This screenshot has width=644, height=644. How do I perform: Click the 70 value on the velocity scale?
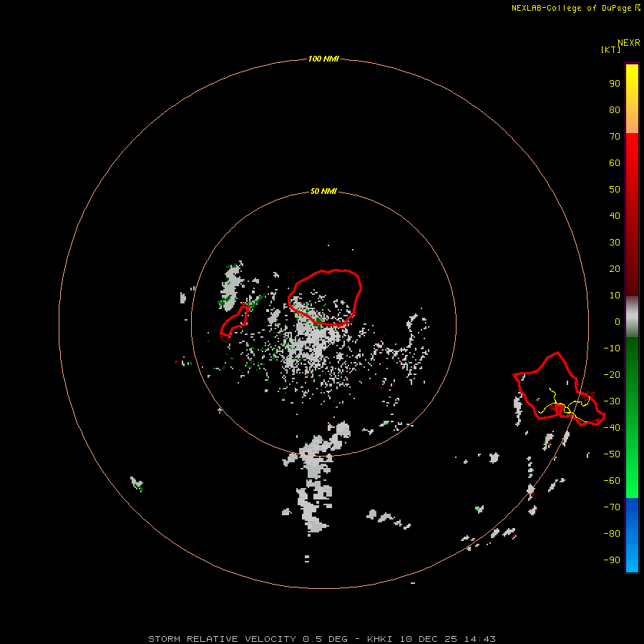[615, 137]
